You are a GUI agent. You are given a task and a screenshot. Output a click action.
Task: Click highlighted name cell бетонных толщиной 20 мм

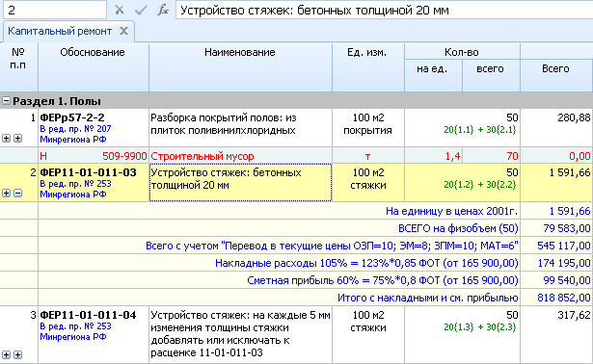240,182
